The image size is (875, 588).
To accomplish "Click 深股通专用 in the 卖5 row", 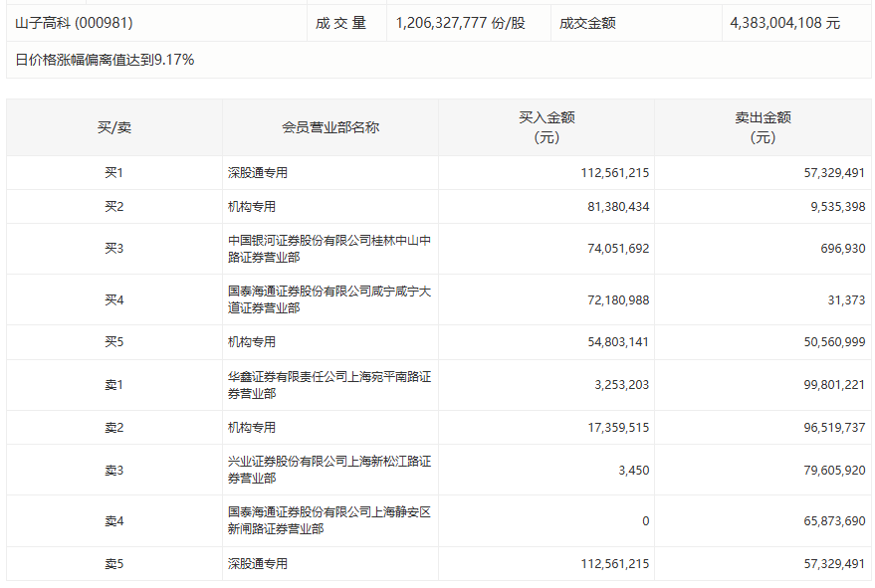I will point(257,564).
